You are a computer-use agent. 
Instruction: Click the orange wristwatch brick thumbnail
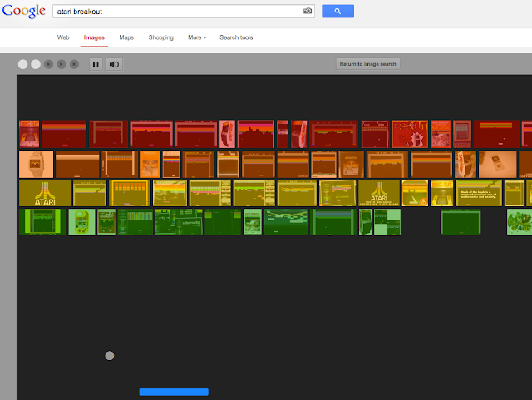coord(37,164)
